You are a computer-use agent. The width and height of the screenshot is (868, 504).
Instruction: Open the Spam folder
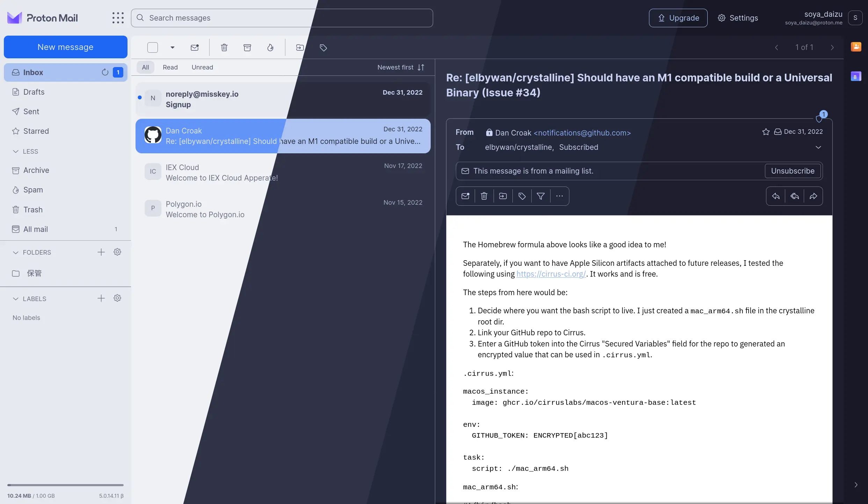tap(66, 190)
